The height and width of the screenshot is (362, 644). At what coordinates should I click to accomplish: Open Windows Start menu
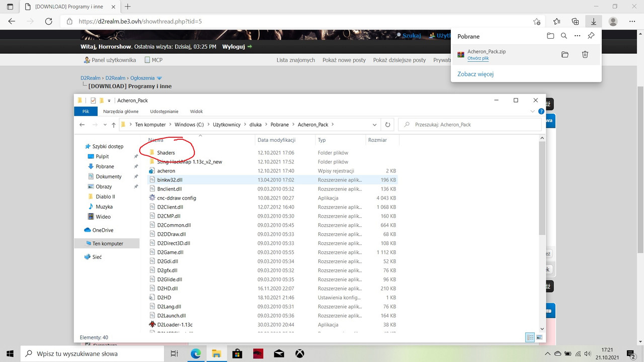click(x=10, y=353)
